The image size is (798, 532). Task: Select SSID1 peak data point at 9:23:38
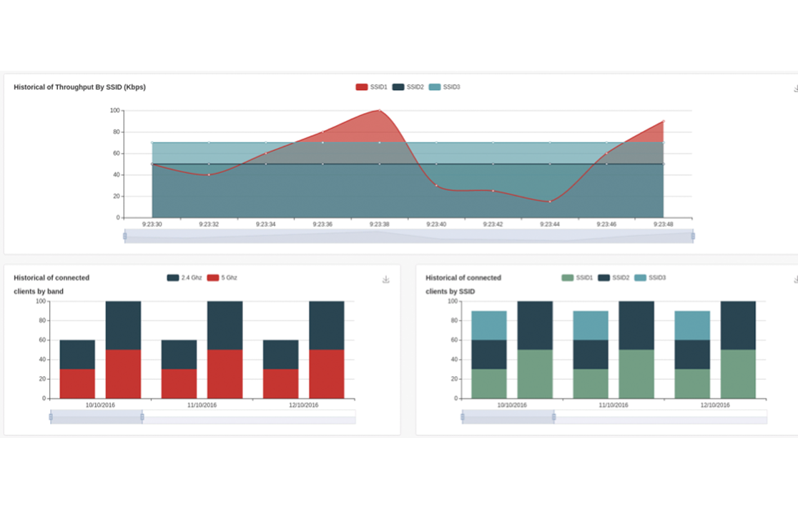[x=379, y=111]
